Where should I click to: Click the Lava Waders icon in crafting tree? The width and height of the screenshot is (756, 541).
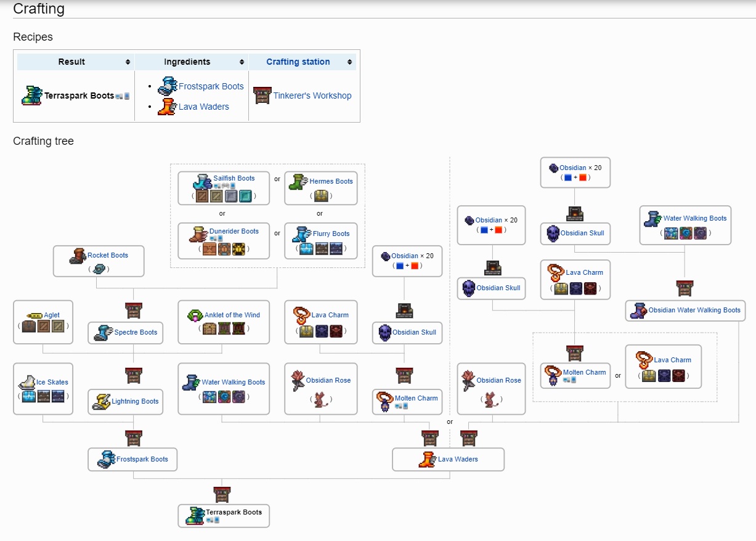(427, 460)
